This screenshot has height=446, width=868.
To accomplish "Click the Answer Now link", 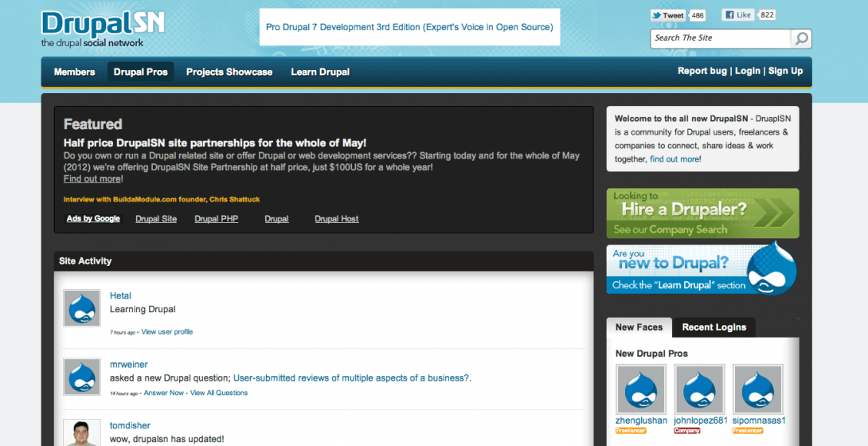I will 164,393.
